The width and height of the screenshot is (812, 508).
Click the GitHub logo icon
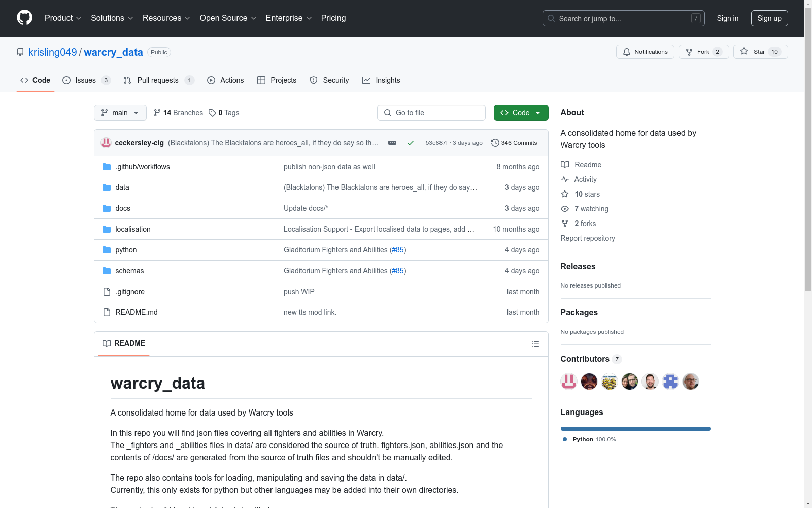[x=24, y=18]
